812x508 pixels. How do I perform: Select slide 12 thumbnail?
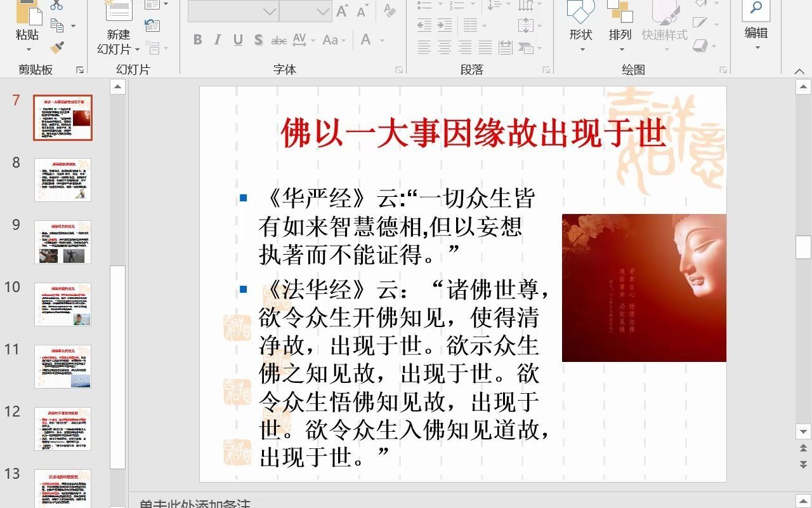(63, 429)
